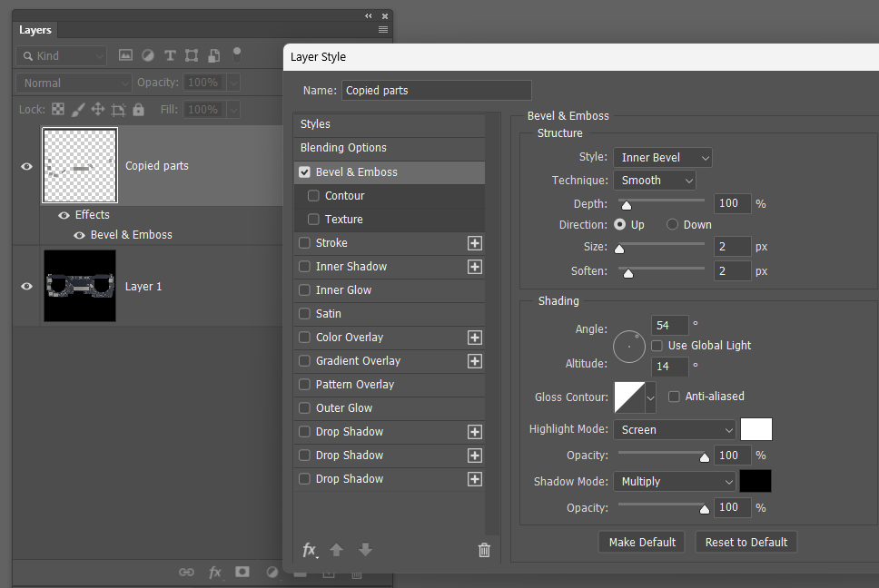Select the adjustment layer filter icon
Image resolution: width=879 pixels, height=588 pixels.
click(147, 55)
